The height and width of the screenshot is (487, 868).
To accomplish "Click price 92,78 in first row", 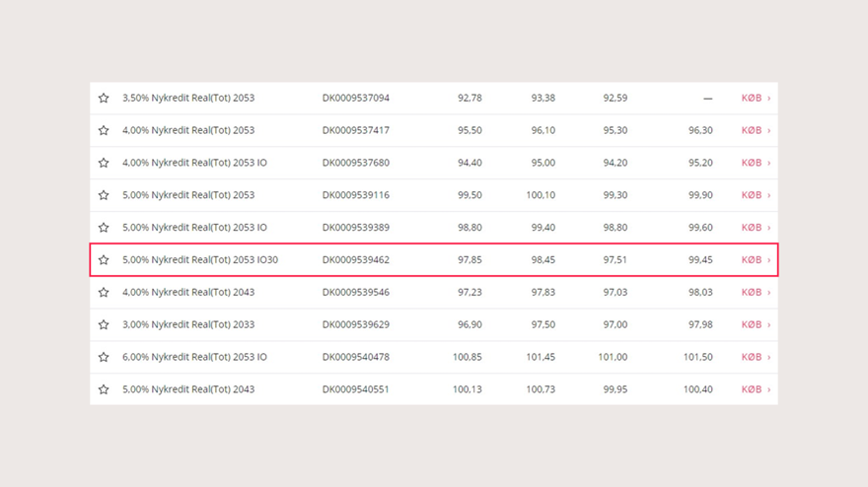I will point(470,98).
